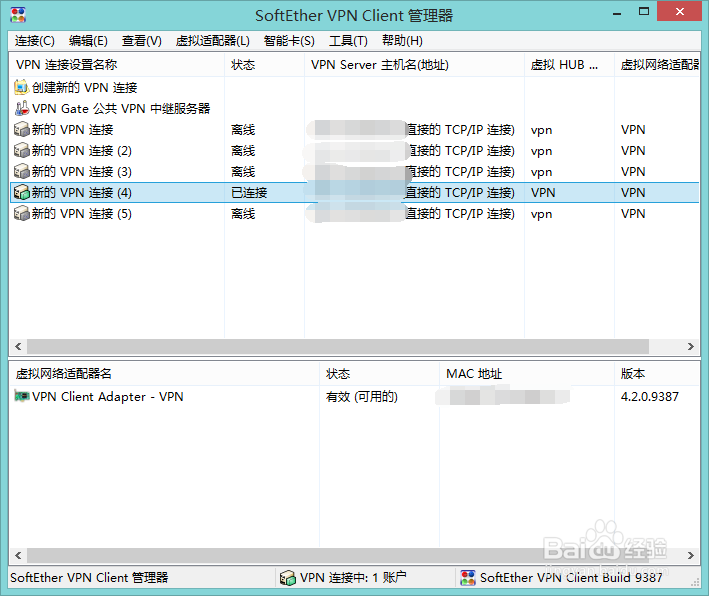Image resolution: width=709 pixels, height=596 pixels.
Task: Click 离线 status of 新的 VPN 连接 (5)
Action: pyautogui.click(x=243, y=213)
